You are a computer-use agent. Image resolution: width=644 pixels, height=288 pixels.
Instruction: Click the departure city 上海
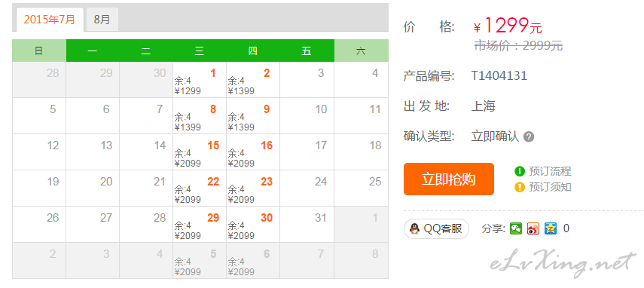(484, 106)
